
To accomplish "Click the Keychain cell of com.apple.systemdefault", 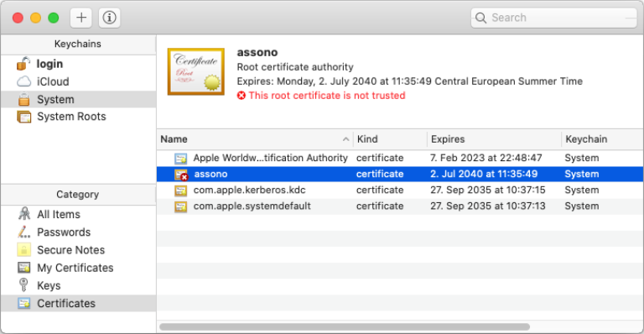I will click(x=582, y=206).
